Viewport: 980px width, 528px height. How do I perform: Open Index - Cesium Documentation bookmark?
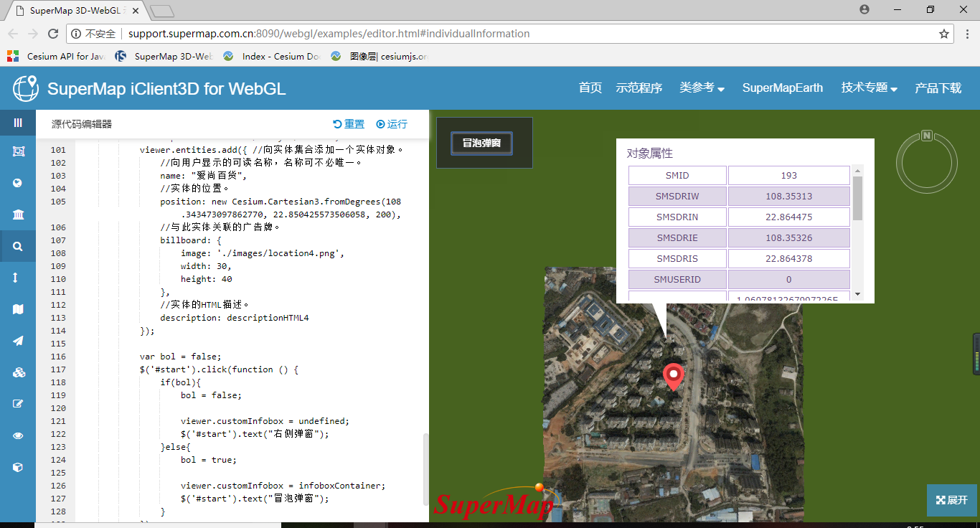[272, 56]
